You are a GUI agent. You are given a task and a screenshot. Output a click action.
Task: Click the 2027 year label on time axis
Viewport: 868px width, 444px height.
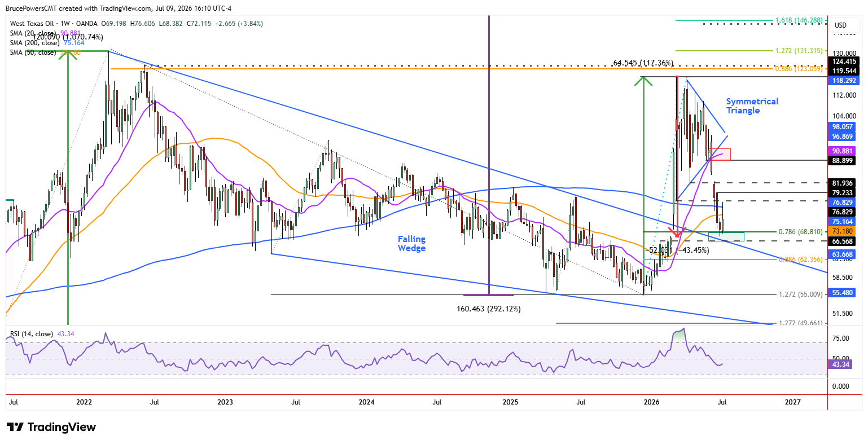click(x=793, y=402)
